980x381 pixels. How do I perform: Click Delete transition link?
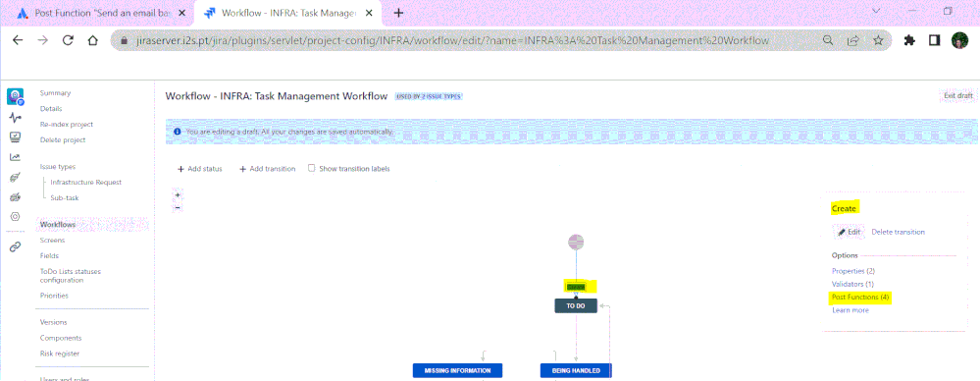pos(899,232)
